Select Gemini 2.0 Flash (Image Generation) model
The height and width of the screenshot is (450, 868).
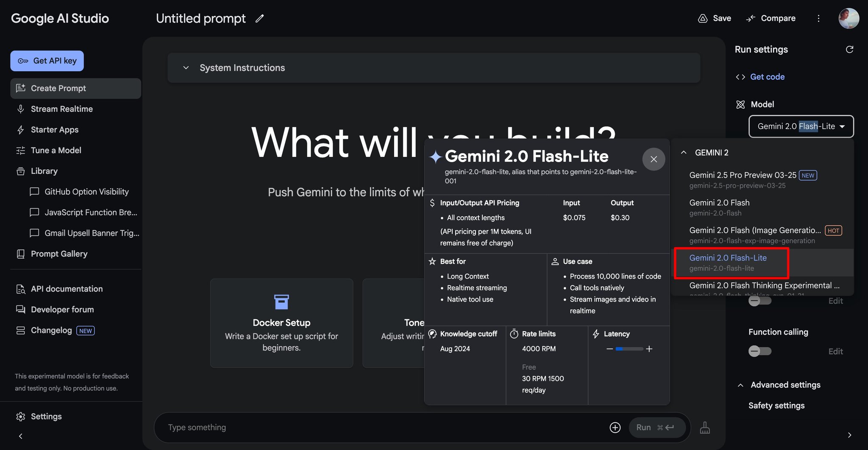click(763, 235)
